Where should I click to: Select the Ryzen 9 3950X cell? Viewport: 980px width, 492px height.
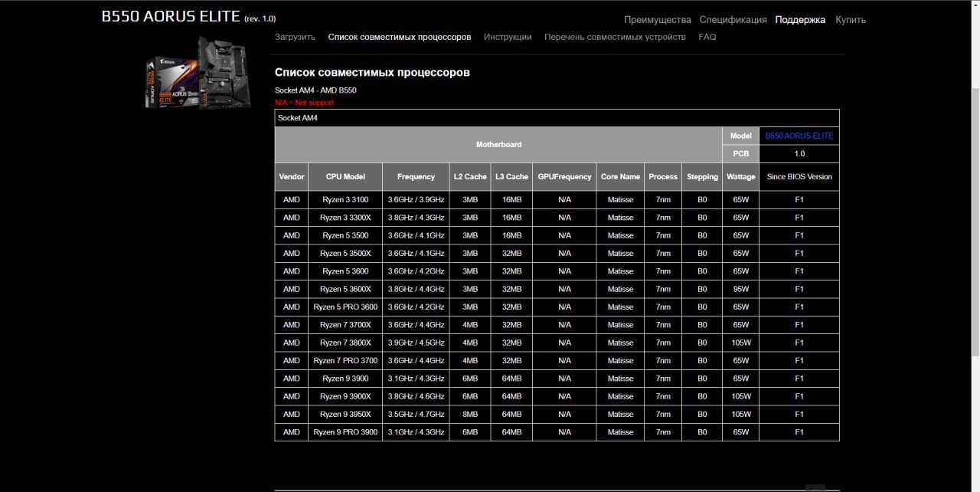(345, 415)
